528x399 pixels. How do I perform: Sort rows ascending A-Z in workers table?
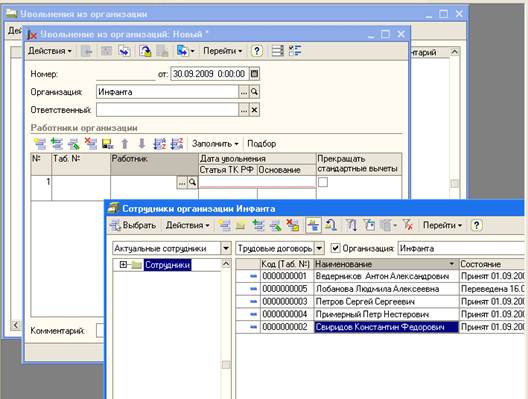tap(159, 144)
